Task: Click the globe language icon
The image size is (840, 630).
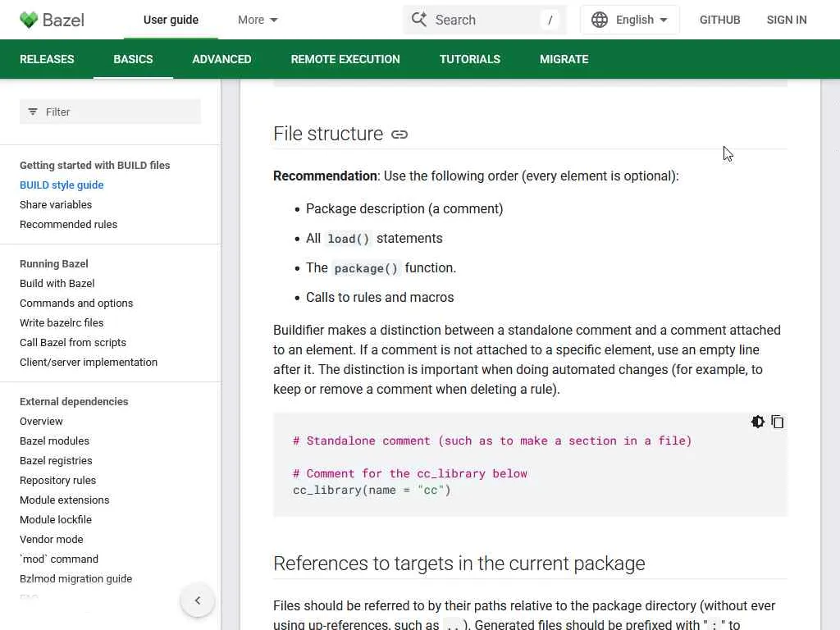Action: [x=600, y=20]
